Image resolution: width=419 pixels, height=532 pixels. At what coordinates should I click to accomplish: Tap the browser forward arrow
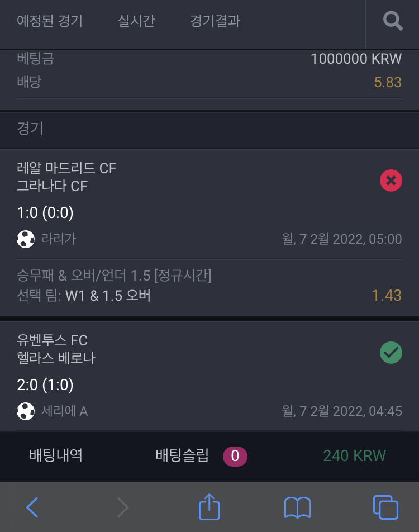(123, 507)
